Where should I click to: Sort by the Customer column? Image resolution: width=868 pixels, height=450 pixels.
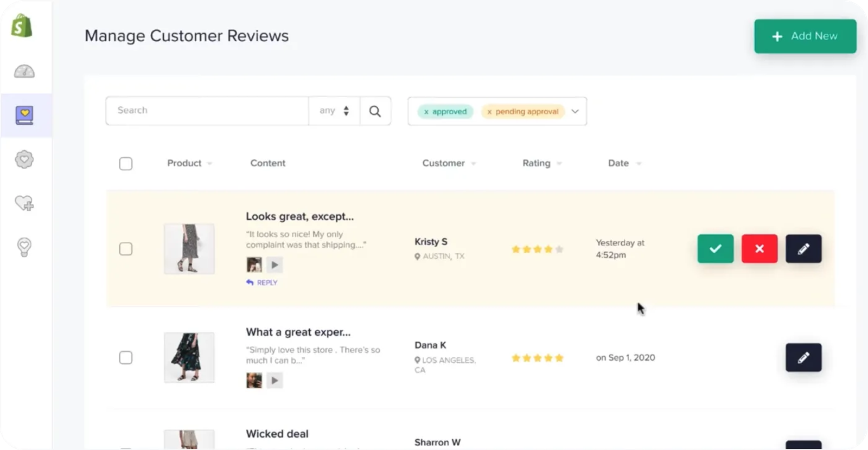coord(449,163)
